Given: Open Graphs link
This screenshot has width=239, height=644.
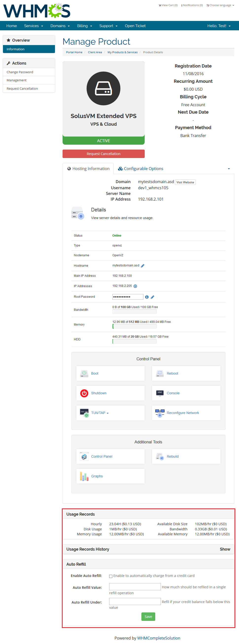Looking at the screenshot, I should (97, 476).
